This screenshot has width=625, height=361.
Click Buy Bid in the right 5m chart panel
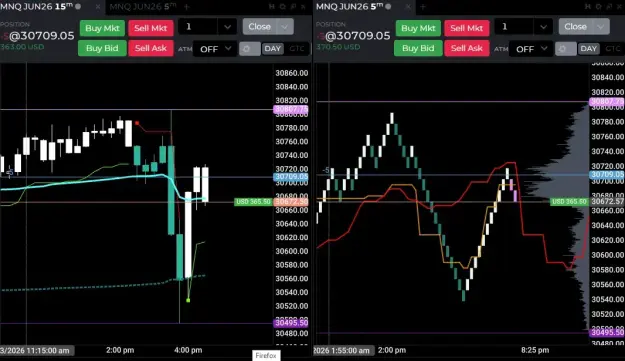(x=418, y=48)
